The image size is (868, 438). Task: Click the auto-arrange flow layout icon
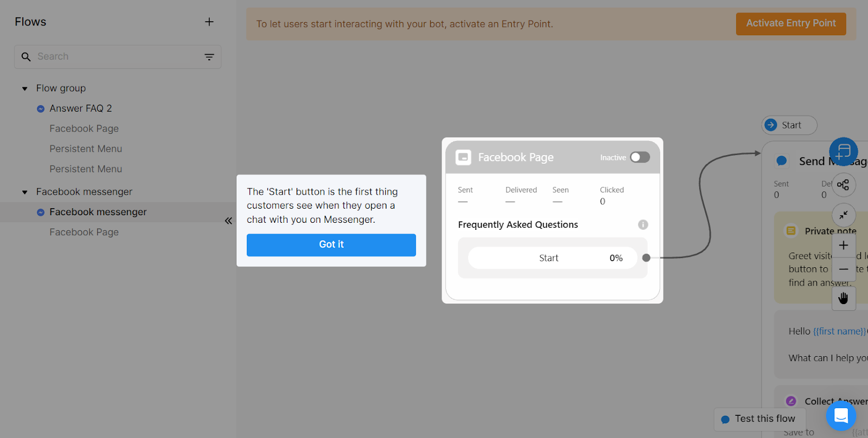pyautogui.click(x=843, y=185)
